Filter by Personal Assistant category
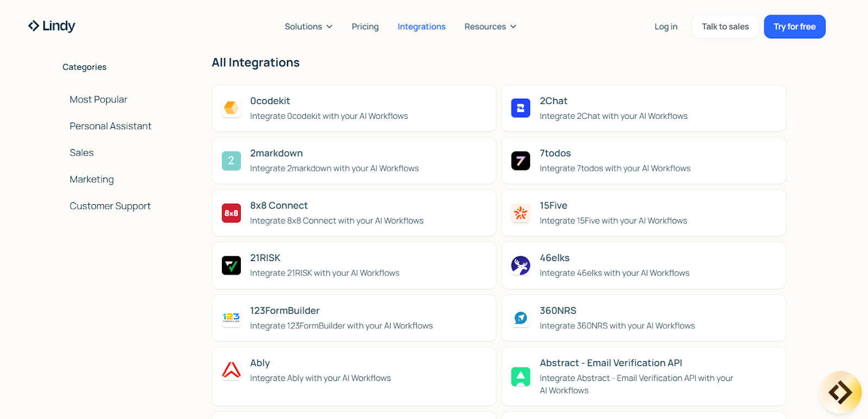 (110, 126)
